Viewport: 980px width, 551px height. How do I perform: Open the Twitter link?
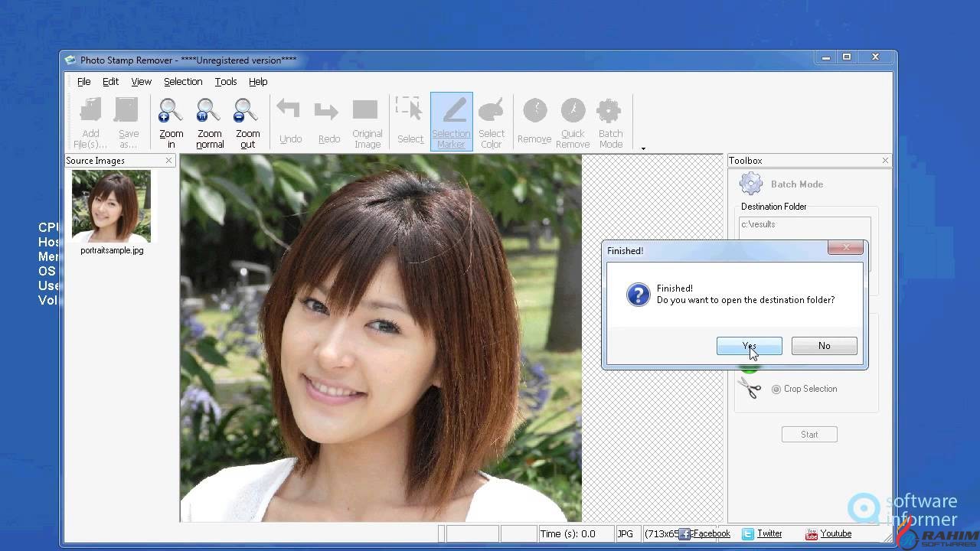(x=769, y=533)
